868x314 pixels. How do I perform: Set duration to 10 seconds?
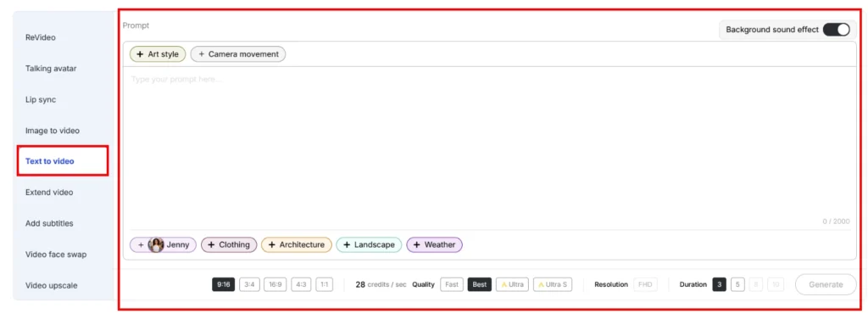pos(776,284)
